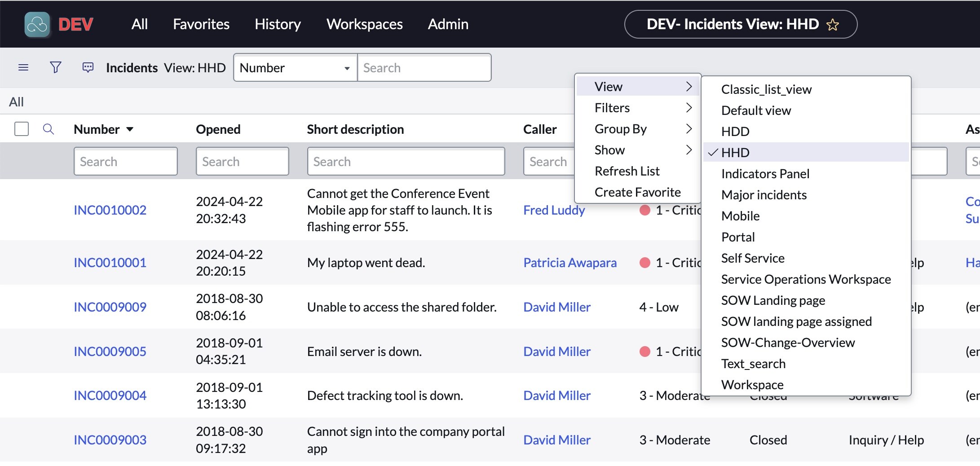Uncheck the HHD view option
Viewport: 980px width, 466px height.
tap(735, 152)
